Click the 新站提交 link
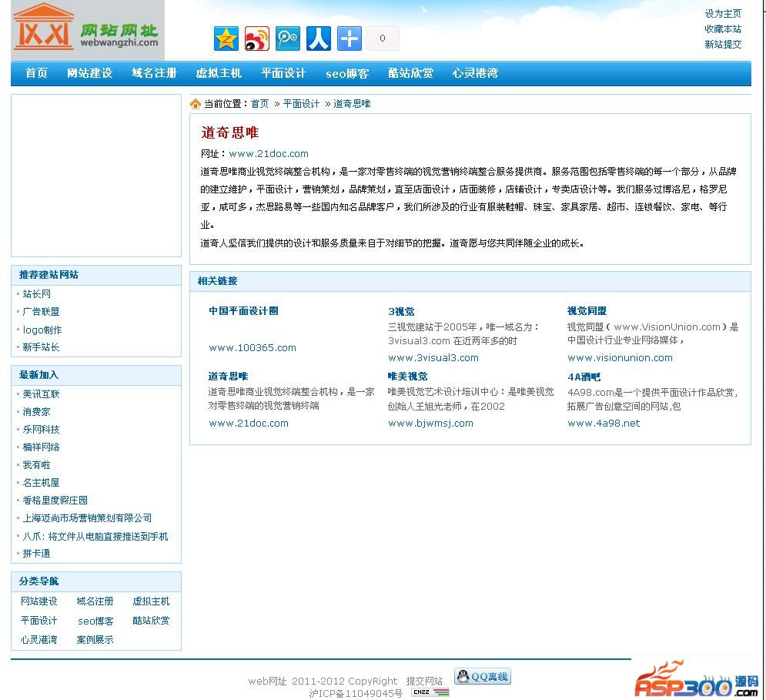This screenshot has width=766, height=700. pyautogui.click(x=723, y=45)
